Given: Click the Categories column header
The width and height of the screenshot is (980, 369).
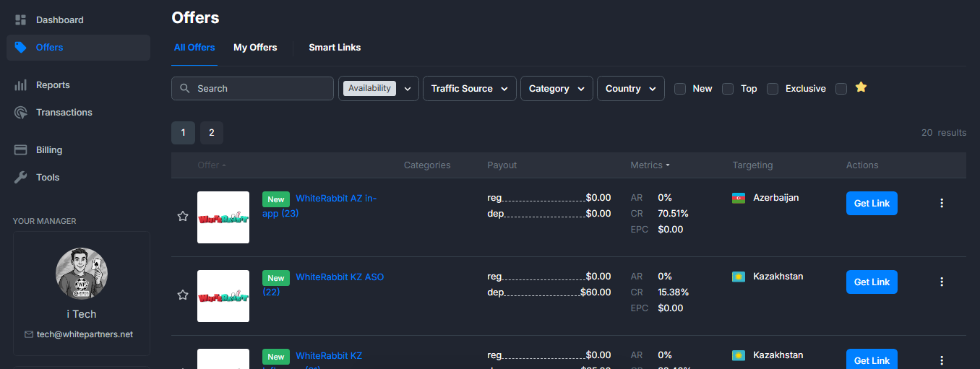Looking at the screenshot, I should coord(427,165).
